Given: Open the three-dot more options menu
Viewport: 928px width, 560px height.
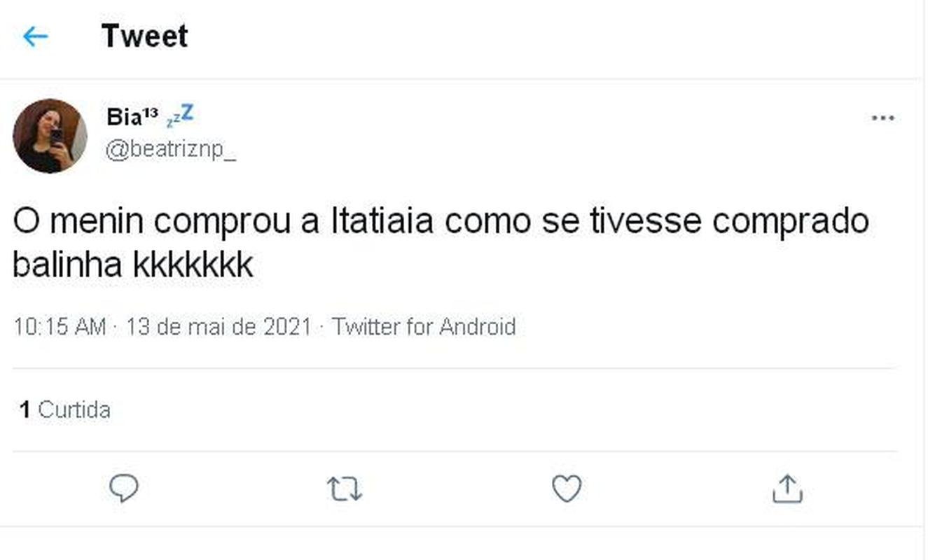Looking at the screenshot, I should click(x=882, y=118).
